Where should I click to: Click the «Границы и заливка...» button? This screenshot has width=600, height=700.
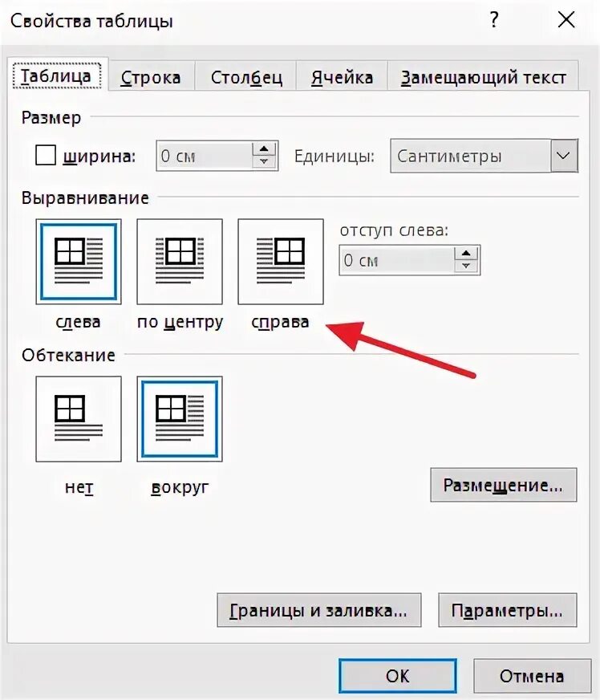[x=319, y=610]
